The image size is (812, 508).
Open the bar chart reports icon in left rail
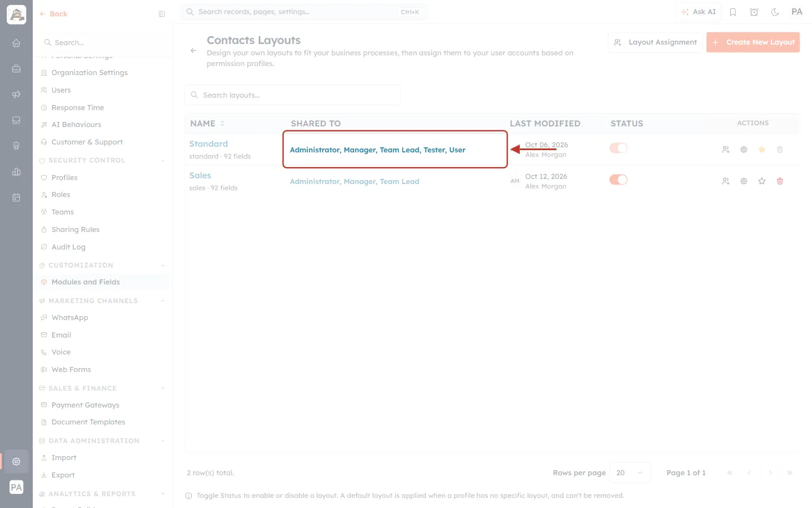16,172
